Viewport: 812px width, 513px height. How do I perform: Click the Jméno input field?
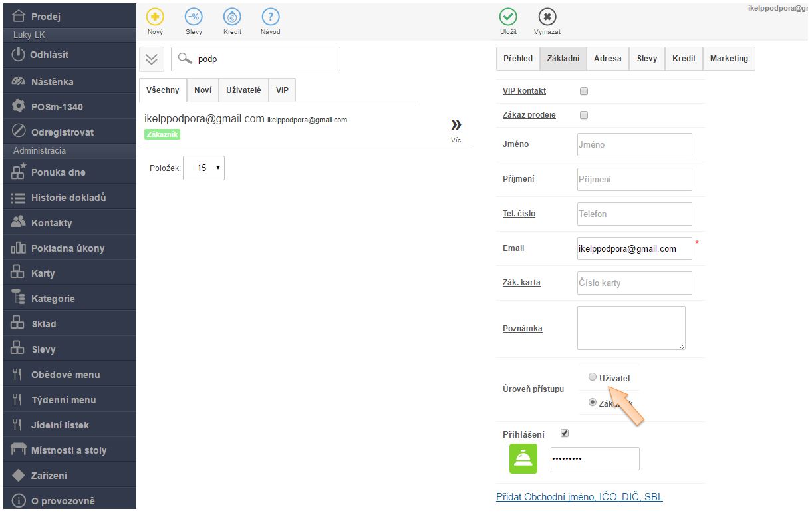pyautogui.click(x=634, y=144)
